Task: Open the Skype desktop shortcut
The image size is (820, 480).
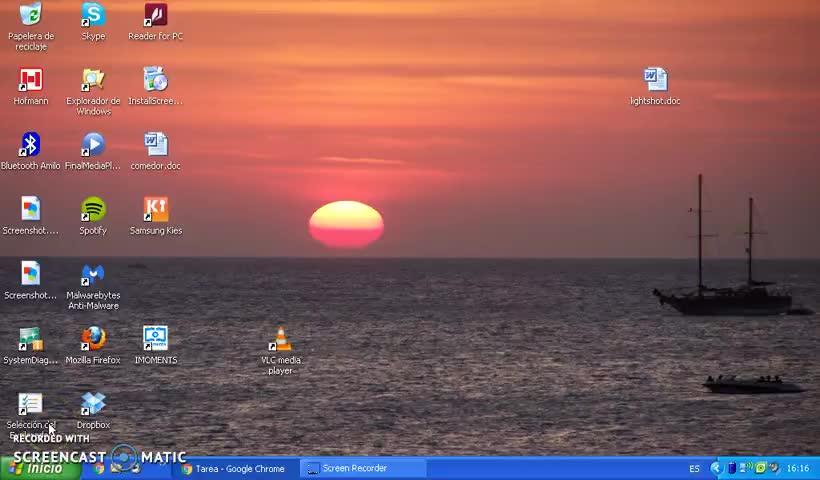Action: pos(93,17)
